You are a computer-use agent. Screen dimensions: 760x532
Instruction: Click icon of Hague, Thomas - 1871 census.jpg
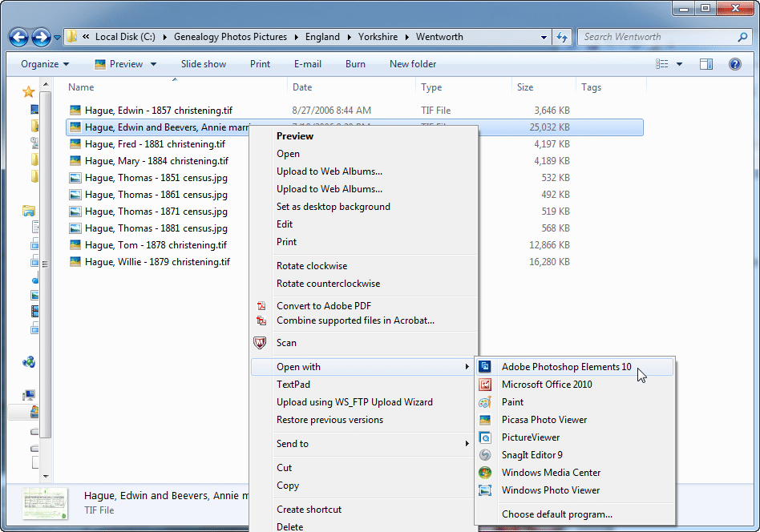pyautogui.click(x=75, y=212)
